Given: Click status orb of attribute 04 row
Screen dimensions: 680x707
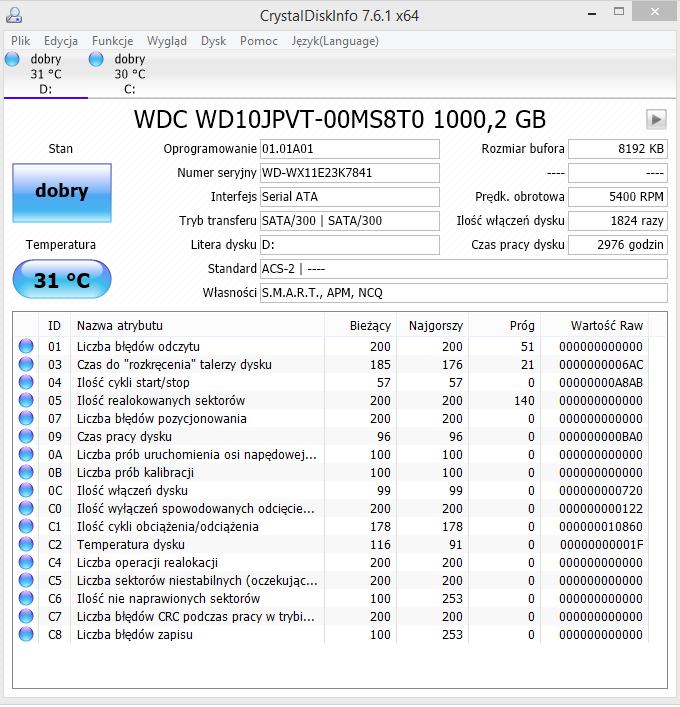Looking at the screenshot, I should (x=26, y=382).
